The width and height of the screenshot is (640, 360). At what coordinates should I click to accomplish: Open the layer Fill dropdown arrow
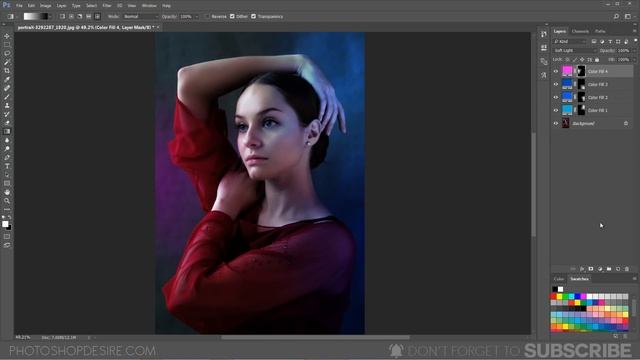634,60
